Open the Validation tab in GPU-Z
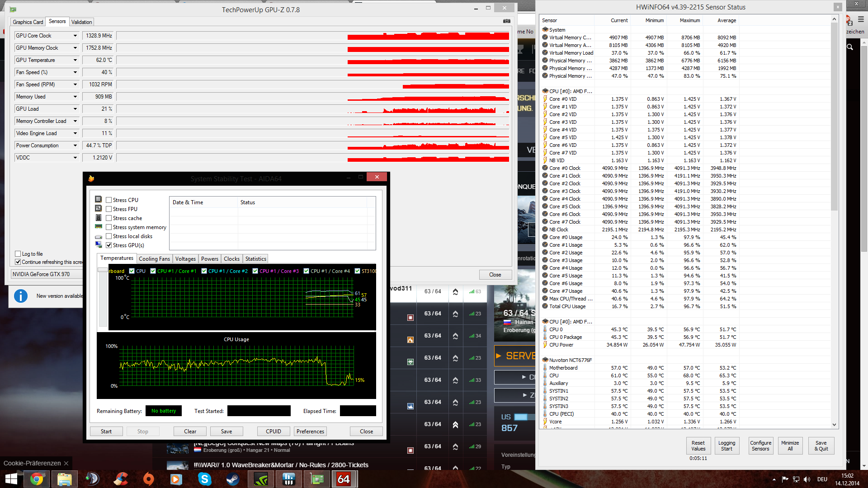 tap(81, 22)
